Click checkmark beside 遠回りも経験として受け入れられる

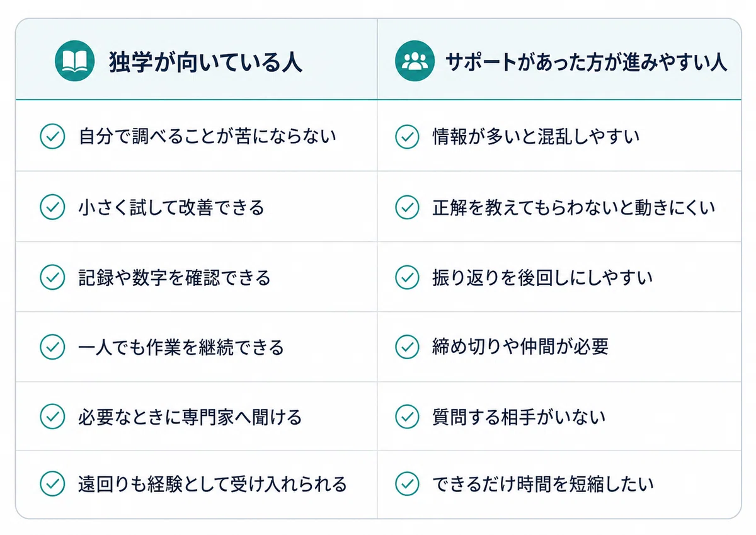52,484
